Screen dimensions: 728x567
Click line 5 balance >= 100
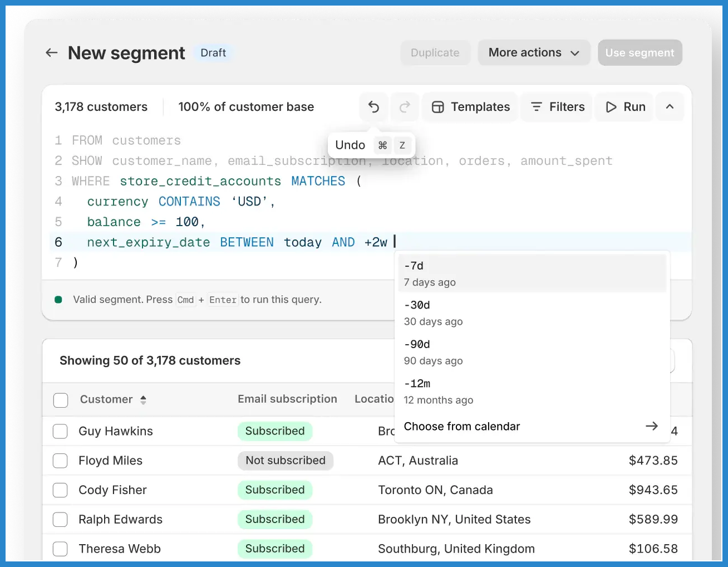(146, 222)
